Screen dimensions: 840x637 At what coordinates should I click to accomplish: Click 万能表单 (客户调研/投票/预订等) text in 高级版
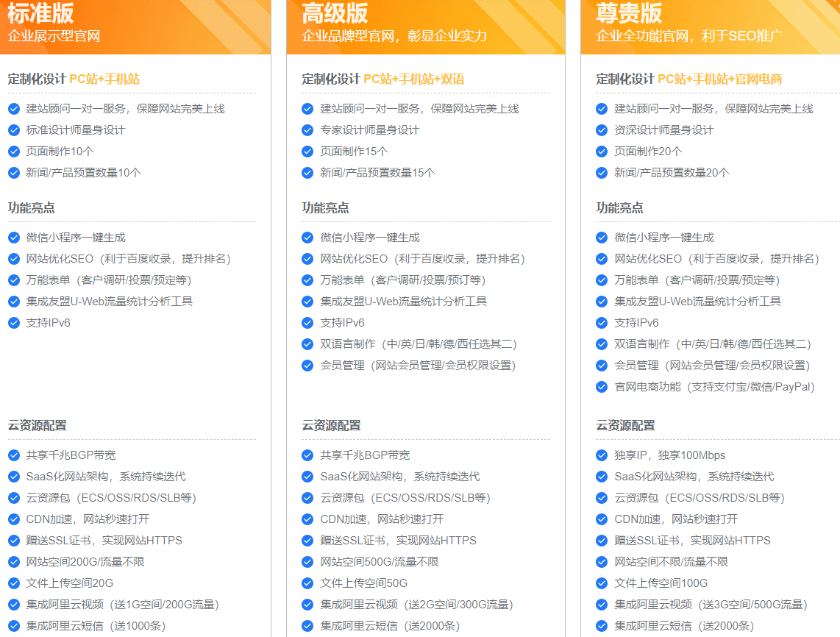pyautogui.click(x=403, y=280)
